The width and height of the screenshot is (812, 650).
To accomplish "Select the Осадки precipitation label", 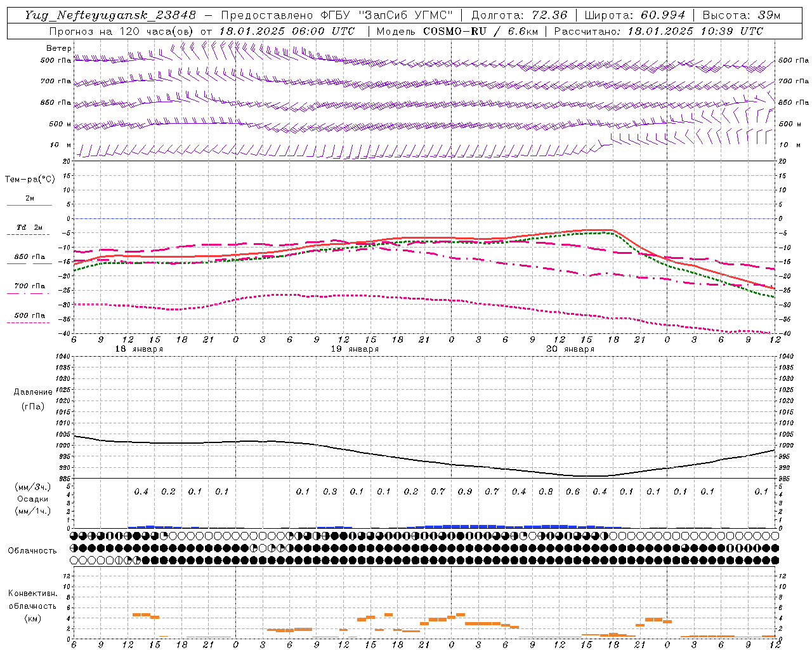I will pyautogui.click(x=33, y=499).
